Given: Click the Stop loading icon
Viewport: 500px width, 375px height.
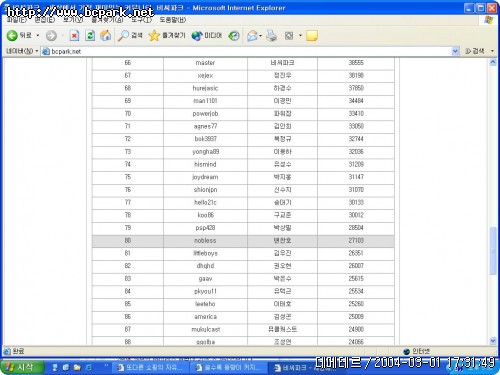Looking at the screenshot, I should [x=74, y=36].
